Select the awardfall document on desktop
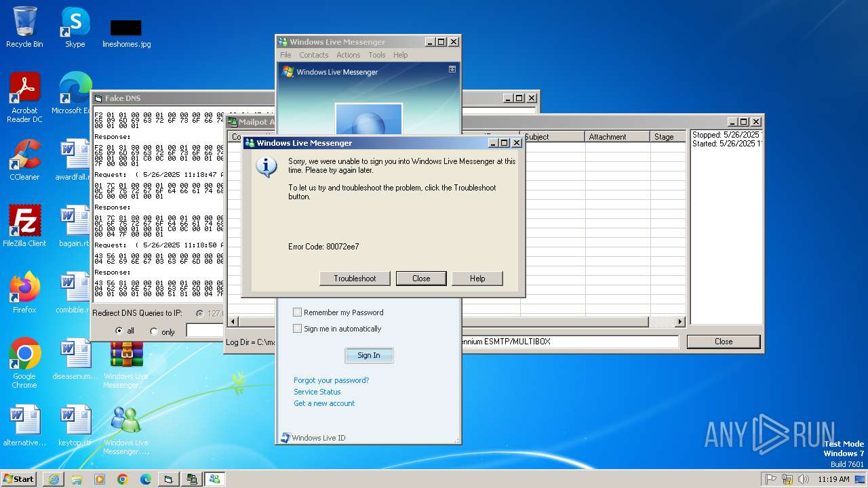Viewport: 868px width, 488px height. point(73,160)
